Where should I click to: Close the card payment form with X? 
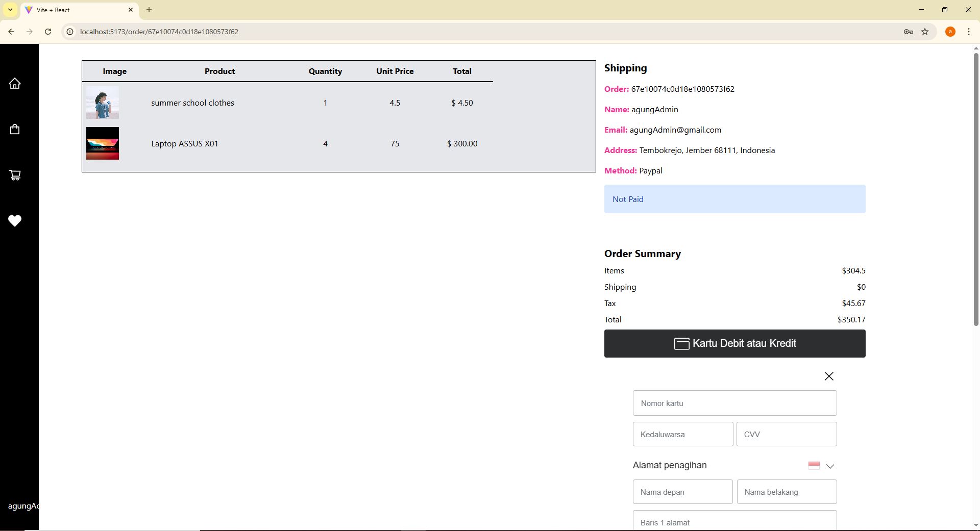(828, 376)
